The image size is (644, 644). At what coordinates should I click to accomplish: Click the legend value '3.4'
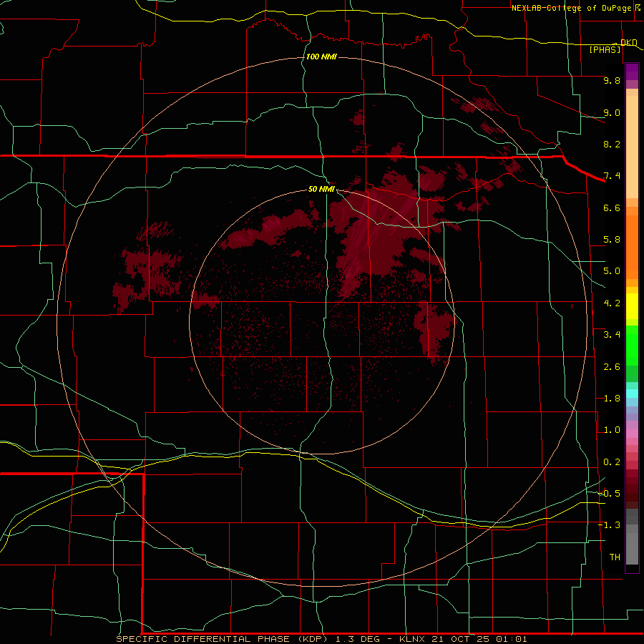[612, 335]
